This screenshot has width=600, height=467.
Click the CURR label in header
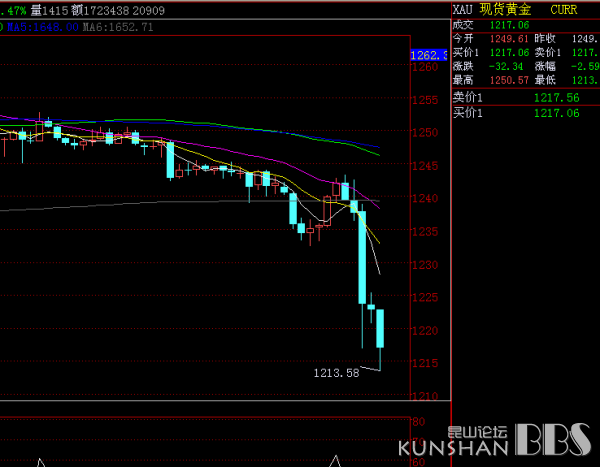(x=564, y=10)
